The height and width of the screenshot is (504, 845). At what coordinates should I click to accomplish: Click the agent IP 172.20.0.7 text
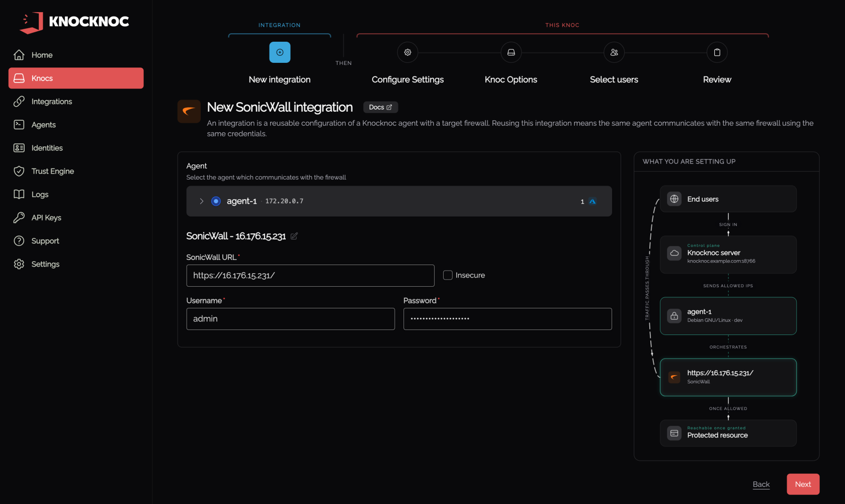pos(284,201)
